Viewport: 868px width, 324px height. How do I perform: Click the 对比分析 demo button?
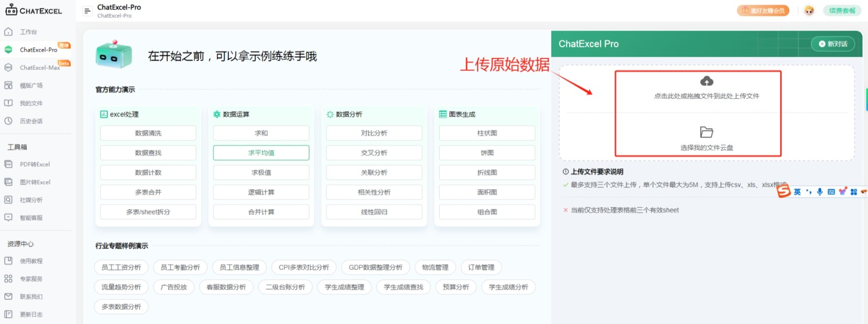(374, 133)
